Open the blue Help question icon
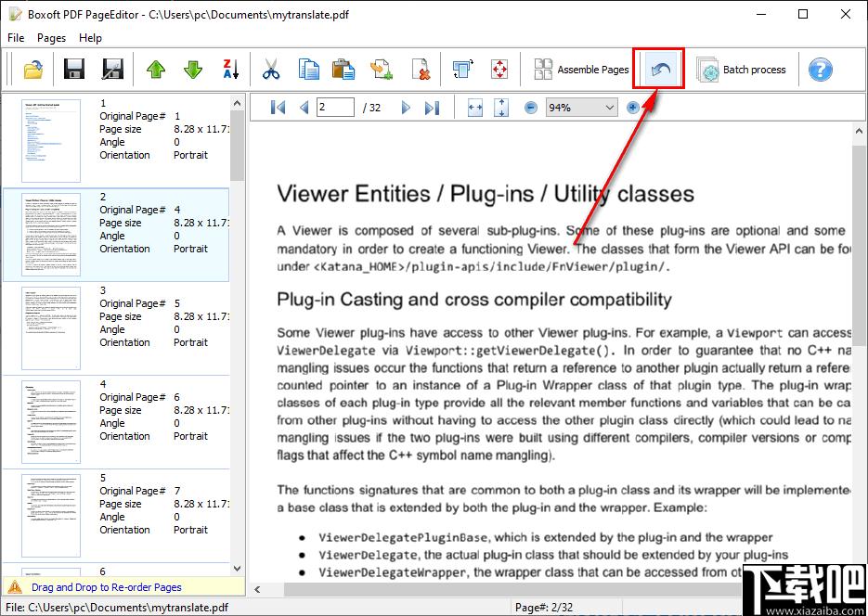 click(x=820, y=70)
